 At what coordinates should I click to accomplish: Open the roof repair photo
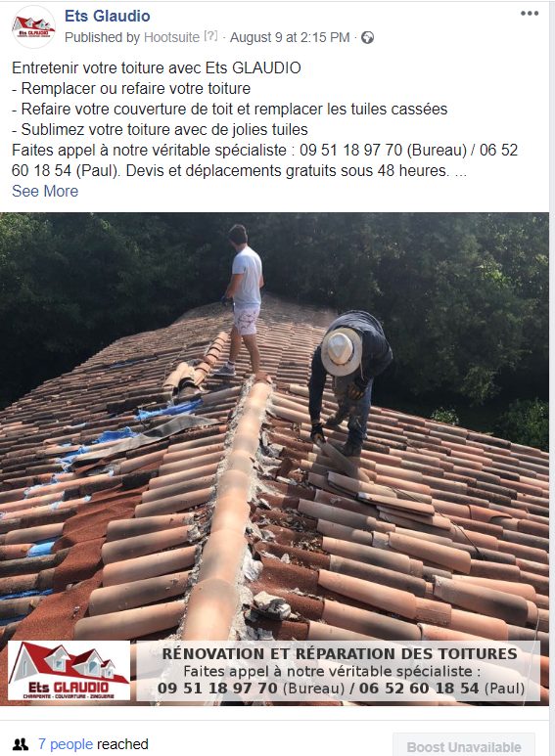tap(274, 459)
